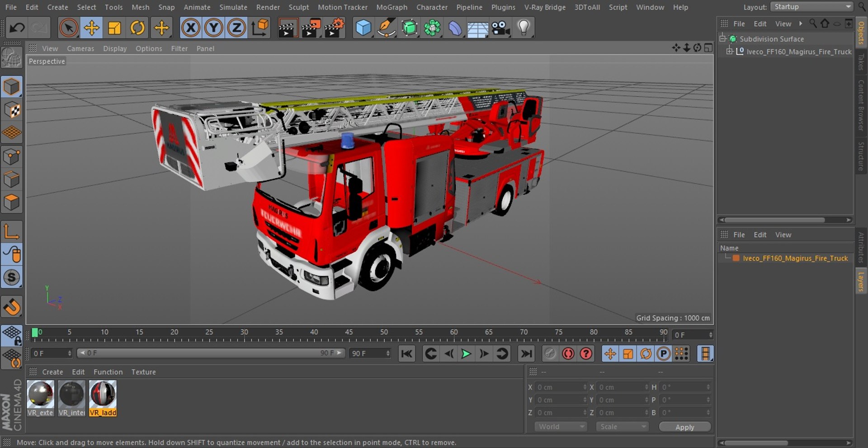
Task: Open the spline Pen tool
Action: click(387, 28)
